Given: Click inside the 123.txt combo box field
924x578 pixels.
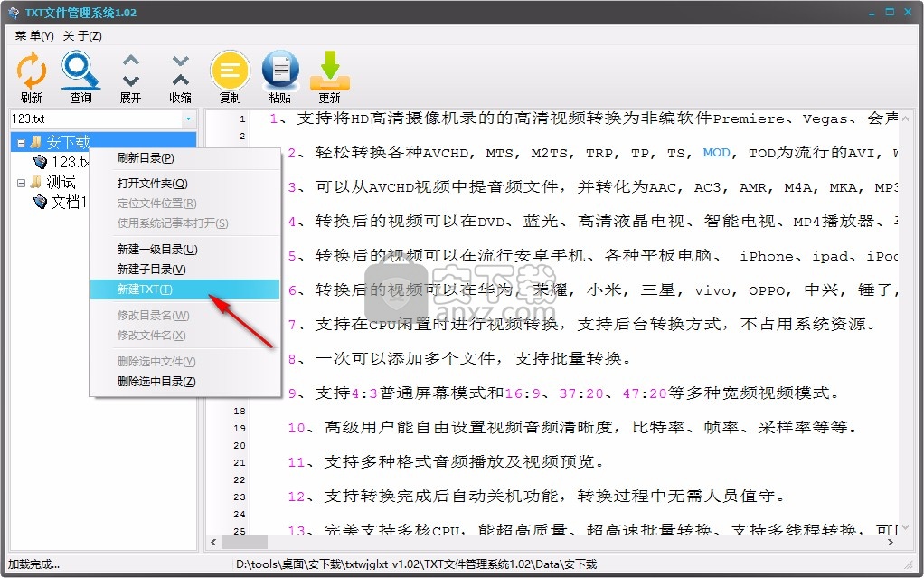Looking at the screenshot, I should pos(96,119).
